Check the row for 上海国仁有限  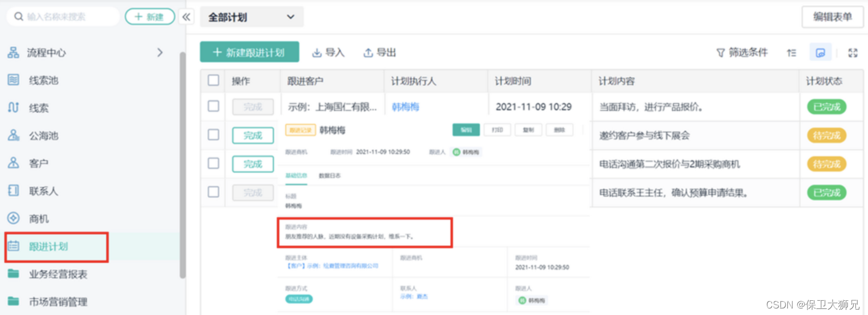click(213, 106)
